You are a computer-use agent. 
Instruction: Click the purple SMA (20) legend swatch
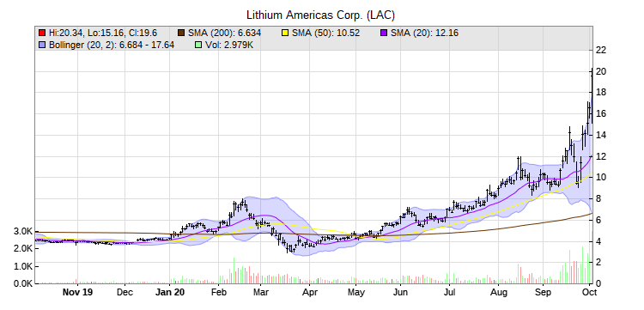pos(385,33)
